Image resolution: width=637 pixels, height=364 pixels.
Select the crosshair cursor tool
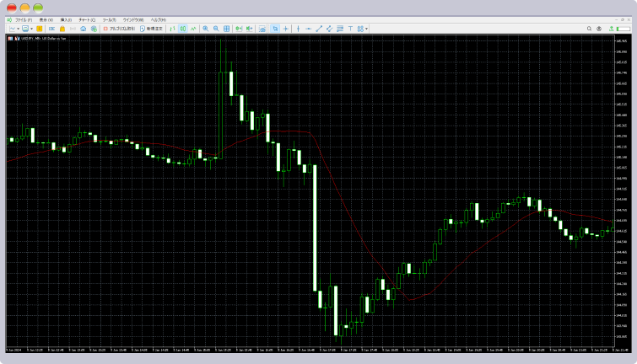pos(286,29)
